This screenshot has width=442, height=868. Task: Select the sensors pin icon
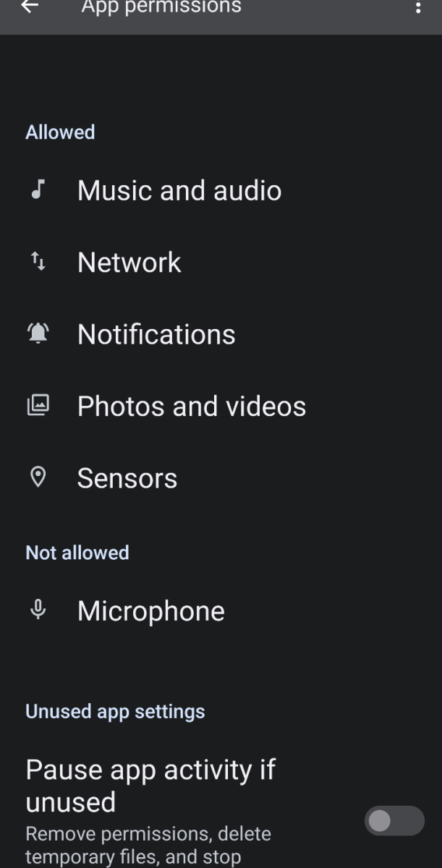point(38,477)
